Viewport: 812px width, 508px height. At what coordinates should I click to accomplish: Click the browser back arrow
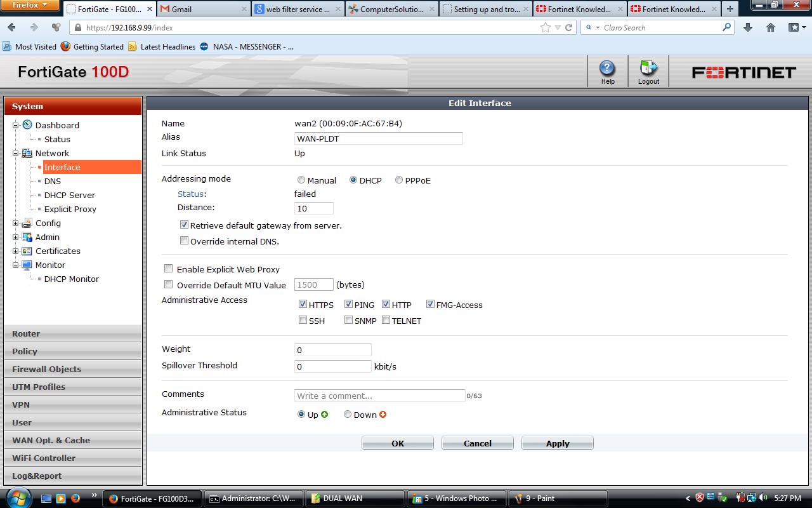coord(12,27)
